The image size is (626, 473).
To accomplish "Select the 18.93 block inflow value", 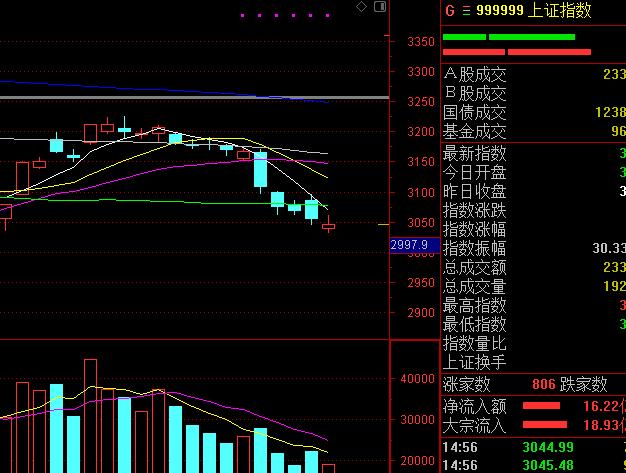I will [x=602, y=426].
